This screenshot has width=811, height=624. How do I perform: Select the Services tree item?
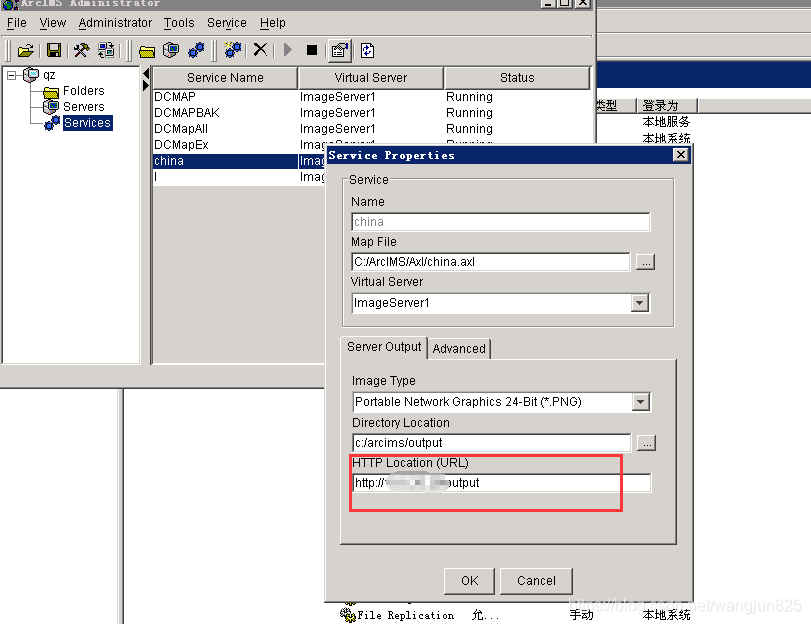[87, 123]
